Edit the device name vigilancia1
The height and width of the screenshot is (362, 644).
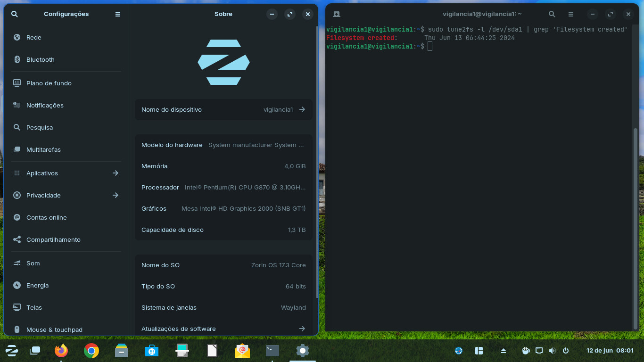[x=302, y=109]
